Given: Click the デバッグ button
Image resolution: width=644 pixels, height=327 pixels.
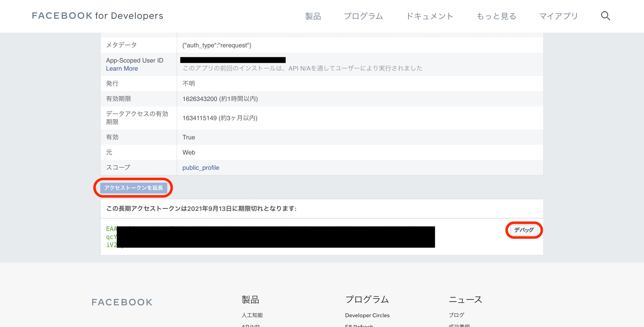Looking at the screenshot, I should (524, 230).
